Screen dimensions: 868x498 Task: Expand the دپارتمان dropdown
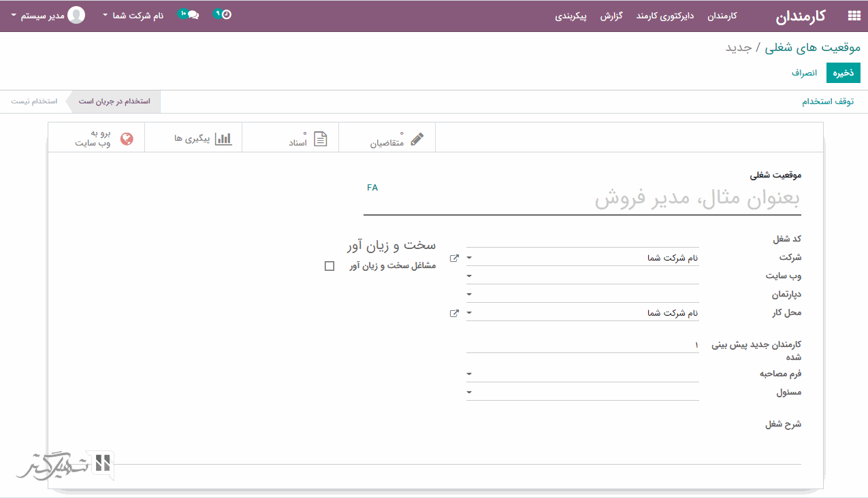click(x=469, y=295)
